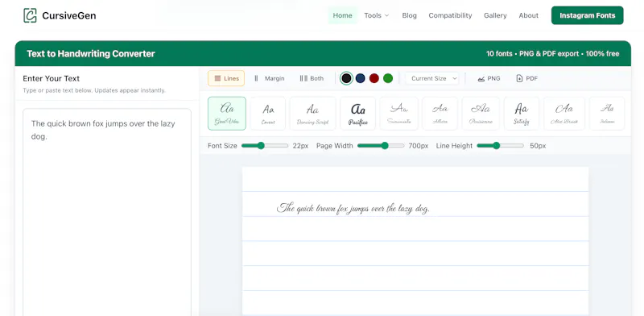The width and height of the screenshot is (644, 316).
Task: Choose the Sacramento font card
Action: click(x=398, y=114)
